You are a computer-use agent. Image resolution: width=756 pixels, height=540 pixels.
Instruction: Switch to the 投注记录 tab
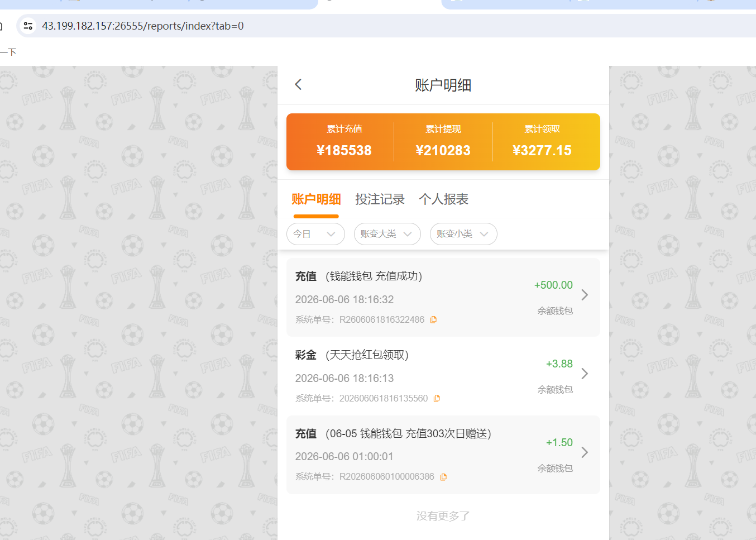click(380, 199)
